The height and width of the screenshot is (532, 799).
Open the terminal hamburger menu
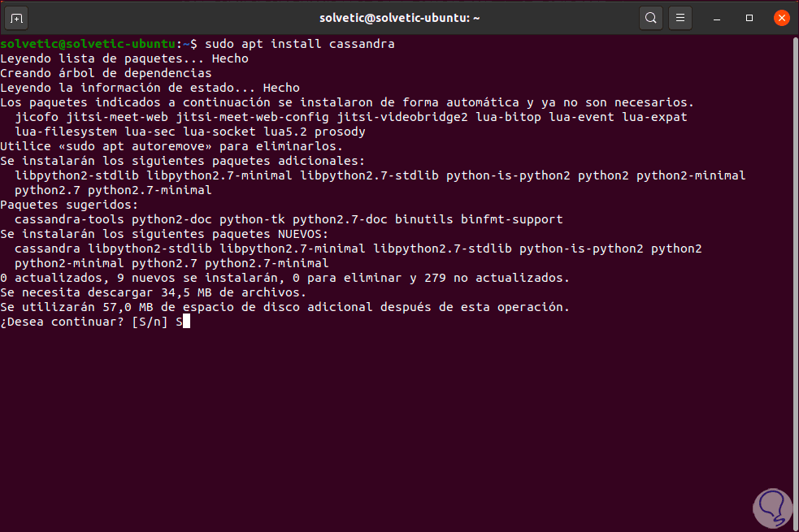pos(681,17)
